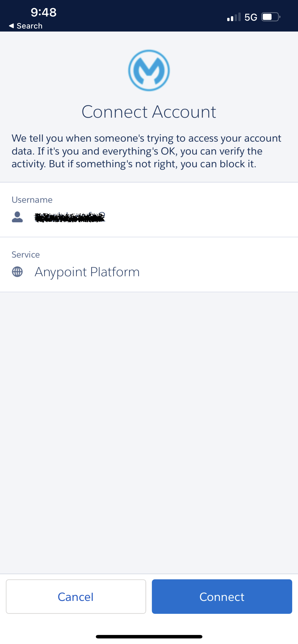Click the Connect Account heading
This screenshot has width=298, height=644.
[149, 112]
